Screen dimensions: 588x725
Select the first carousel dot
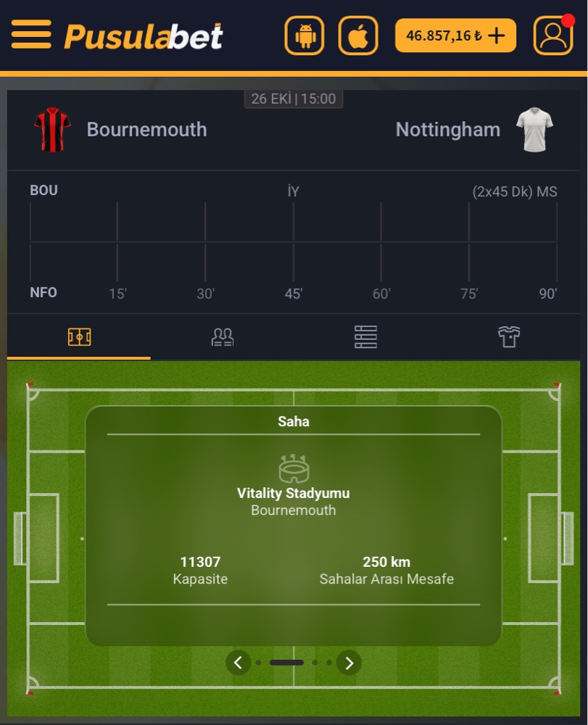[x=258, y=662]
